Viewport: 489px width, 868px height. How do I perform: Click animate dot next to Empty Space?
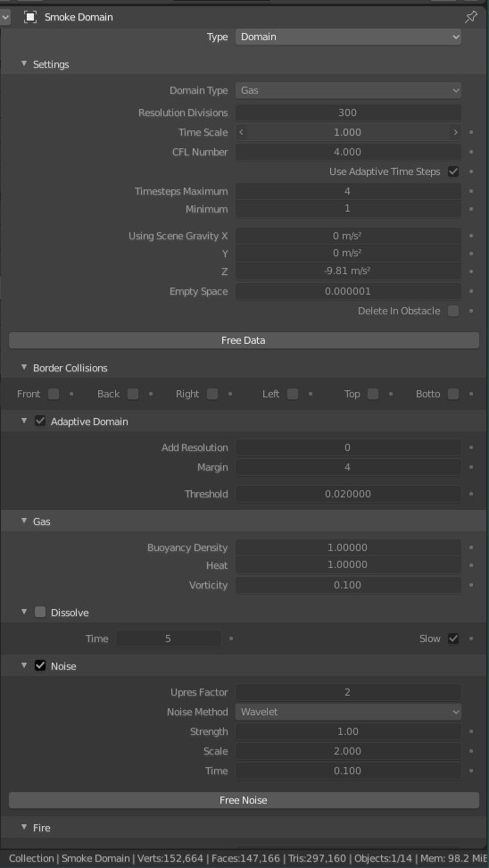pos(471,291)
